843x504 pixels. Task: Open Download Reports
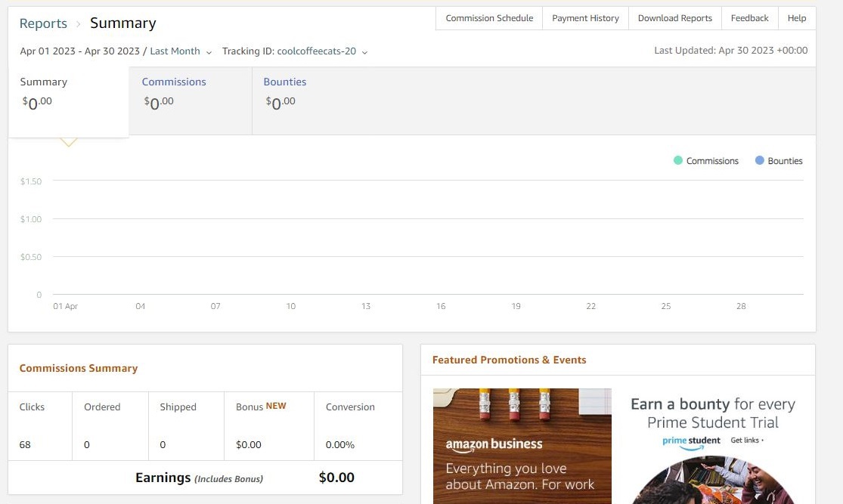tap(674, 18)
